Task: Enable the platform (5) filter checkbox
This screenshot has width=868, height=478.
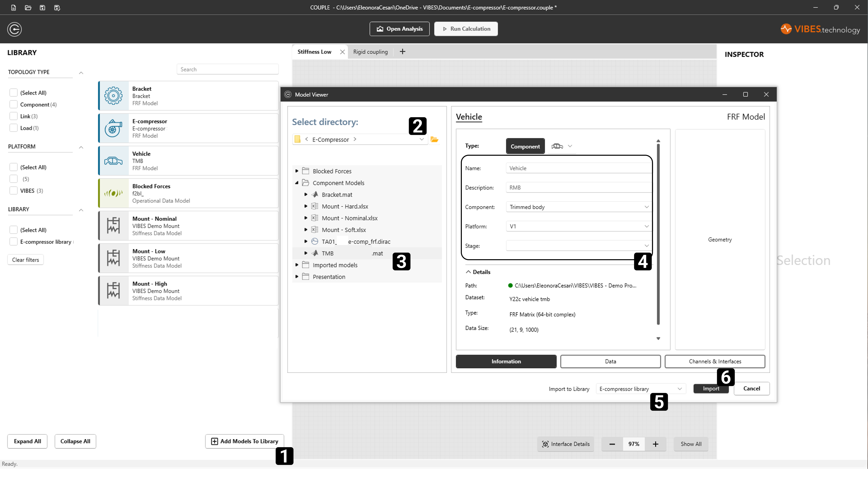Action: coord(13,179)
